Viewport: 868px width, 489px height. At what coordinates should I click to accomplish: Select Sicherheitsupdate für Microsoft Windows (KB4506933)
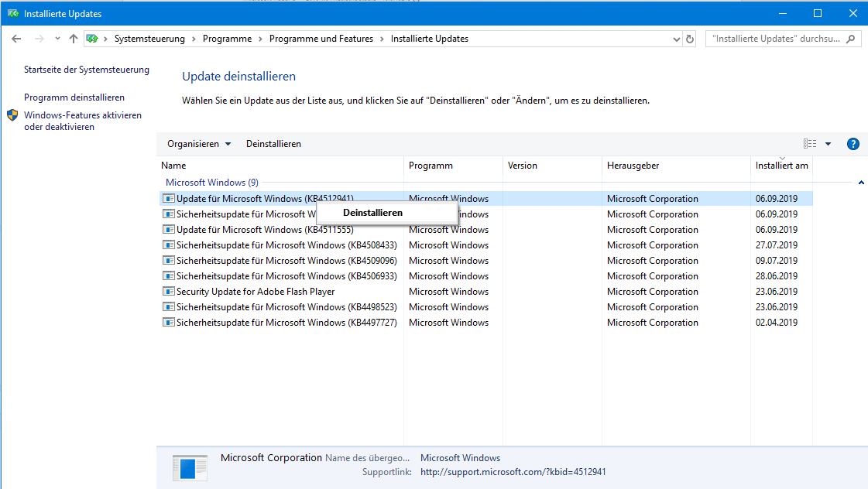(286, 276)
